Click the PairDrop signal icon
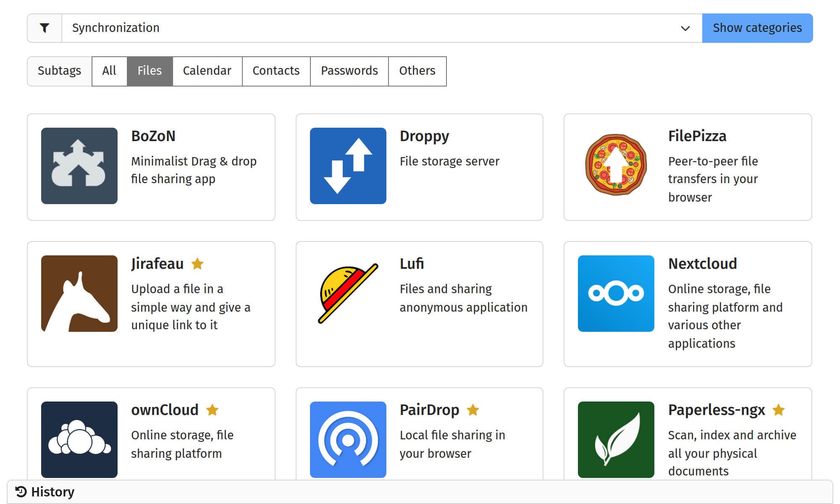Viewport: 840px width, 504px height. [348, 439]
